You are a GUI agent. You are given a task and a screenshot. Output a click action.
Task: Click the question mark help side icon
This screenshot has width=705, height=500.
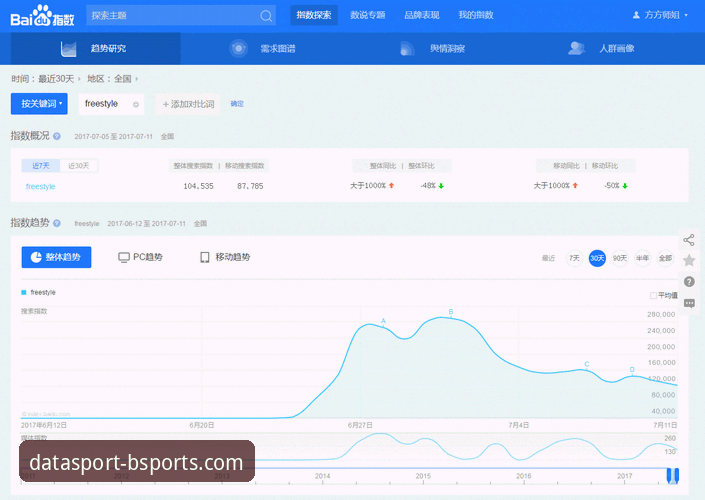click(689, 281)
